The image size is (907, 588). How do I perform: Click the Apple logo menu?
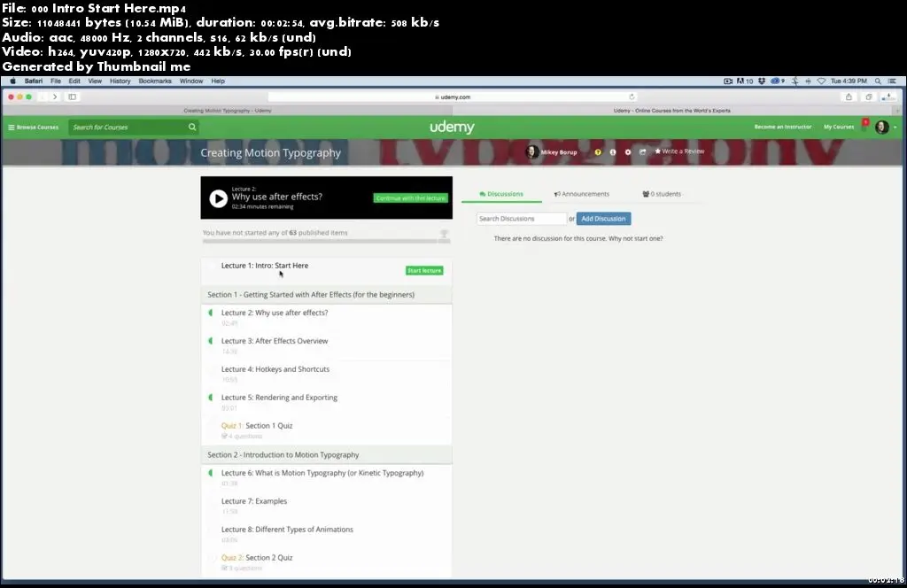click(12, 81)
